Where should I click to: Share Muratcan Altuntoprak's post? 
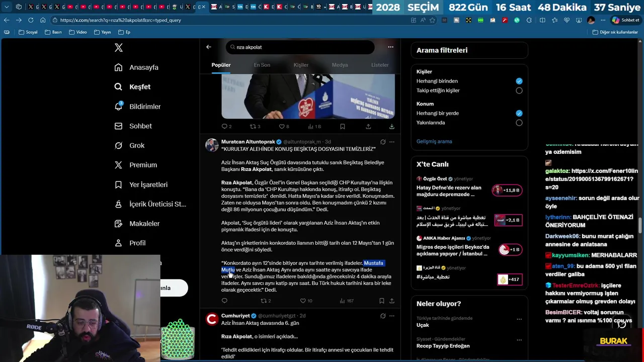pyautogui.click(x=392, y=301)
